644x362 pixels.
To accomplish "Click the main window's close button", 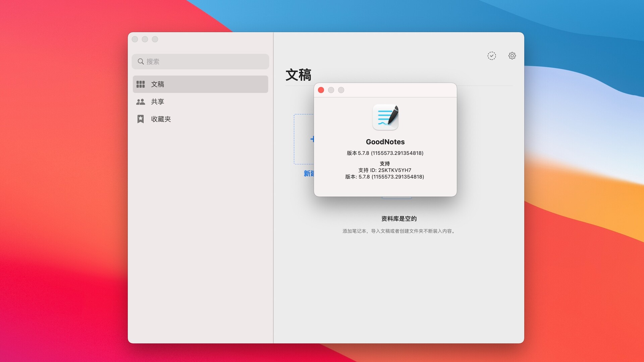I will tap(135, 39).
